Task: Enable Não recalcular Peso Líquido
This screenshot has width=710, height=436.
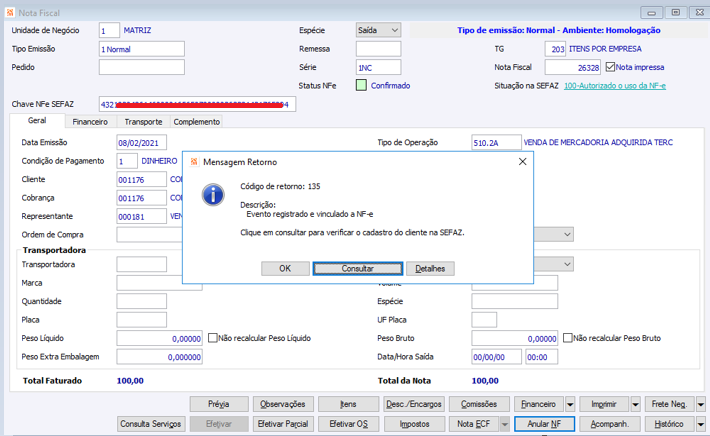Action: 212,338
